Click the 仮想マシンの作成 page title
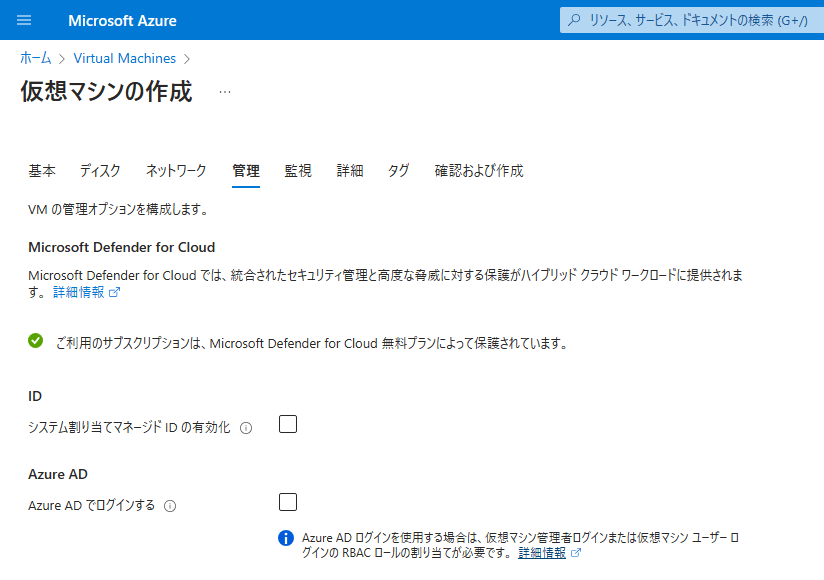 [x=106, y=91]
